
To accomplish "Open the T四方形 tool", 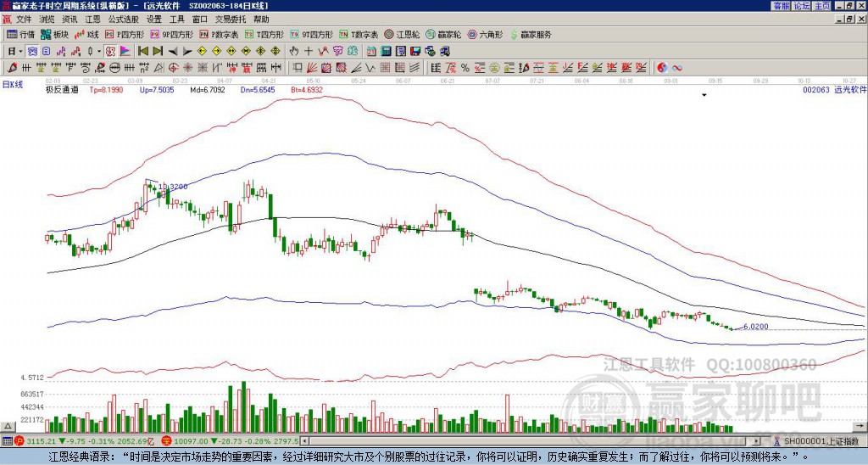I will click(264, 34).
